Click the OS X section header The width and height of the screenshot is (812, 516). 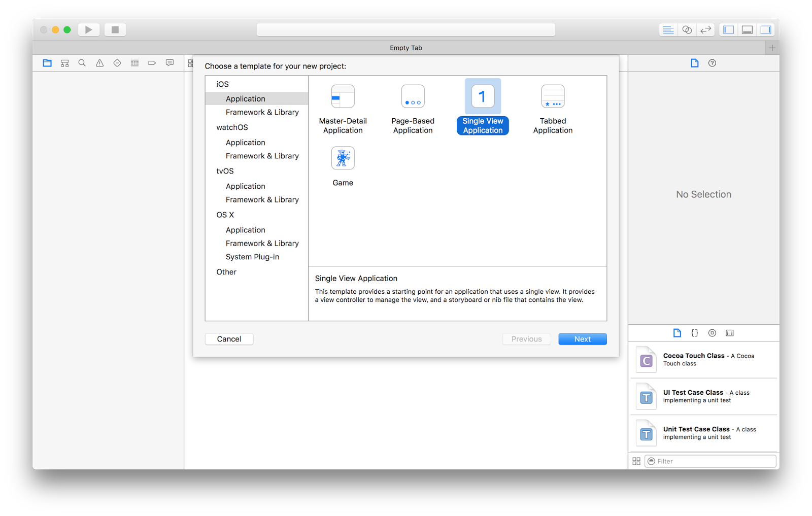pos(225,215)
